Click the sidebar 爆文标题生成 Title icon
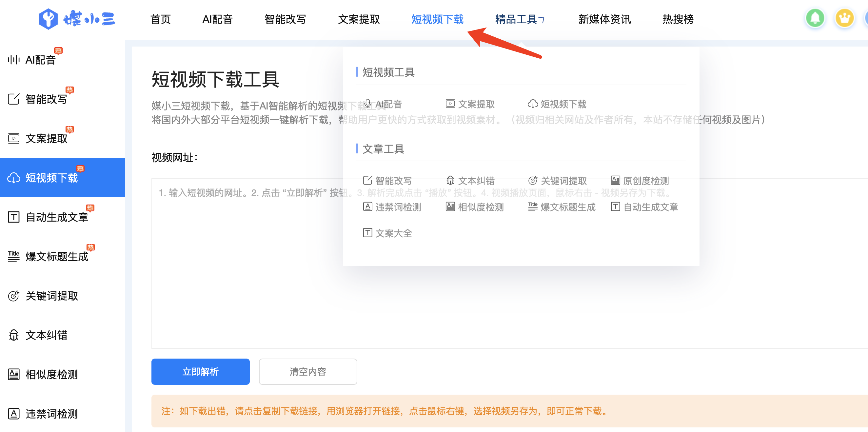Screen dimensions: 868x432 (13, 256)
